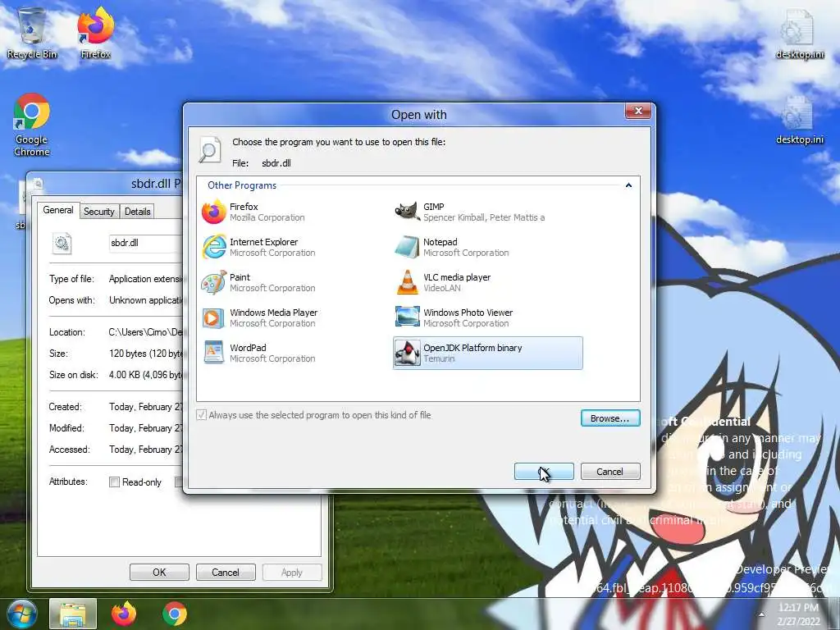
Task: Close the Open with dialog
Action: click(638, 111)
